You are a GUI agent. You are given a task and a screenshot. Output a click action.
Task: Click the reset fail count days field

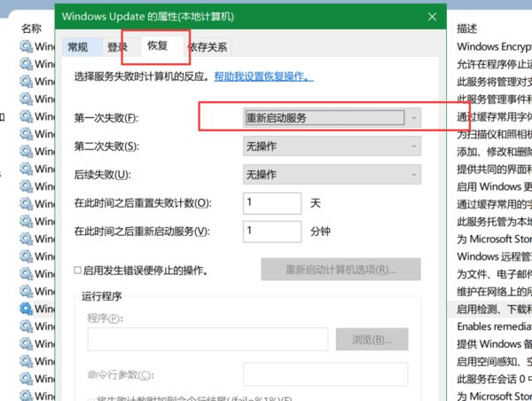tap(272, 203)
